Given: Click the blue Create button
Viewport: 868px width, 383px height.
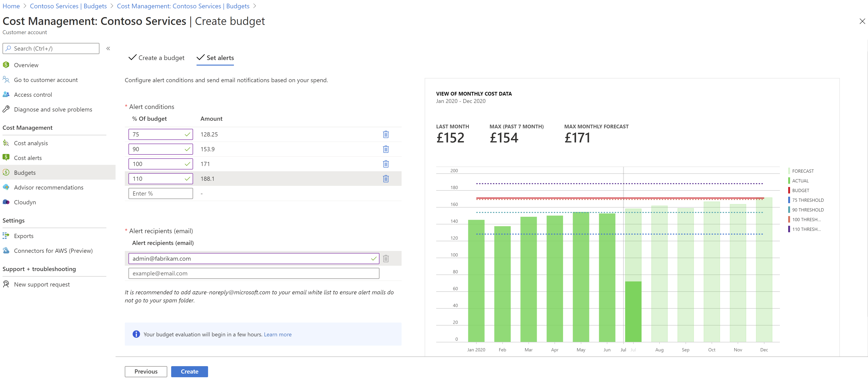Looking at the screenshot, I should 189,371.
